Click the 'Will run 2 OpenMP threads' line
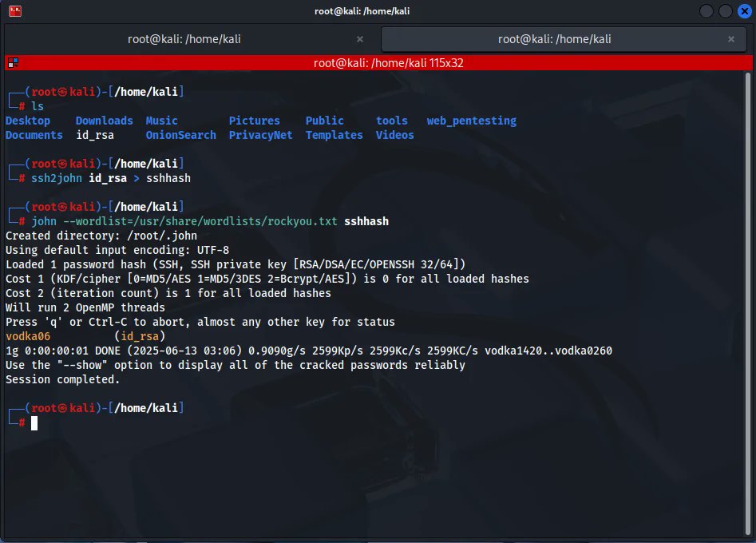 [85, 307]
